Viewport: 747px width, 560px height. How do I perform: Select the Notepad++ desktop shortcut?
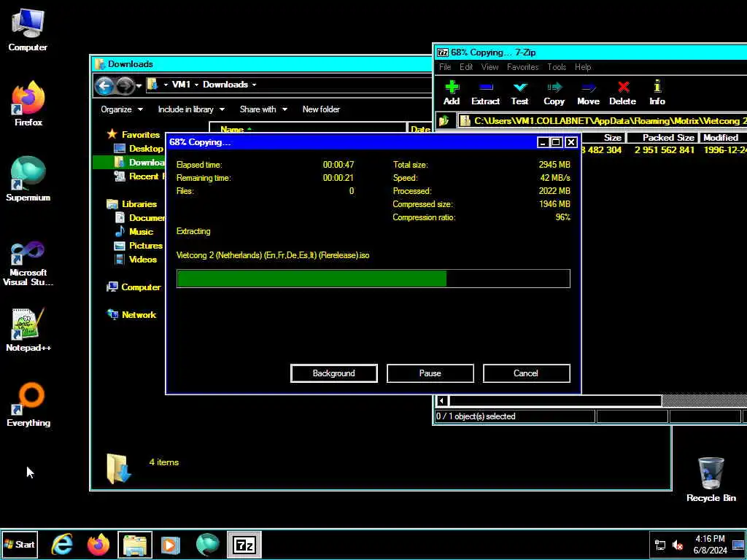(x=28, y=330)
